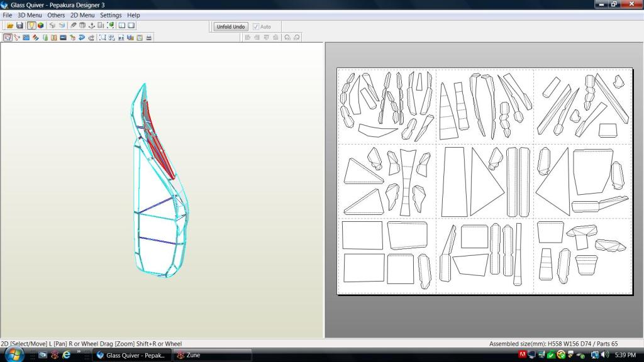The height and width of the screenshot is (362, 644).
Task: Click the dark blue rectangle icon
Action: 63,37
